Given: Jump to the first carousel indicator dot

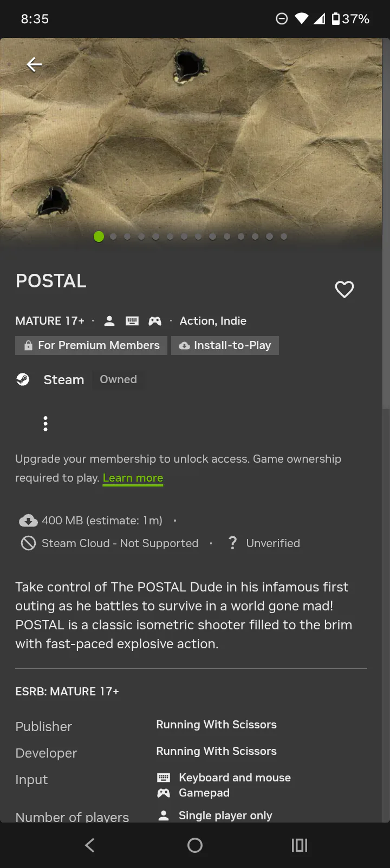Looking at the screenshot, I should [99, 236].
